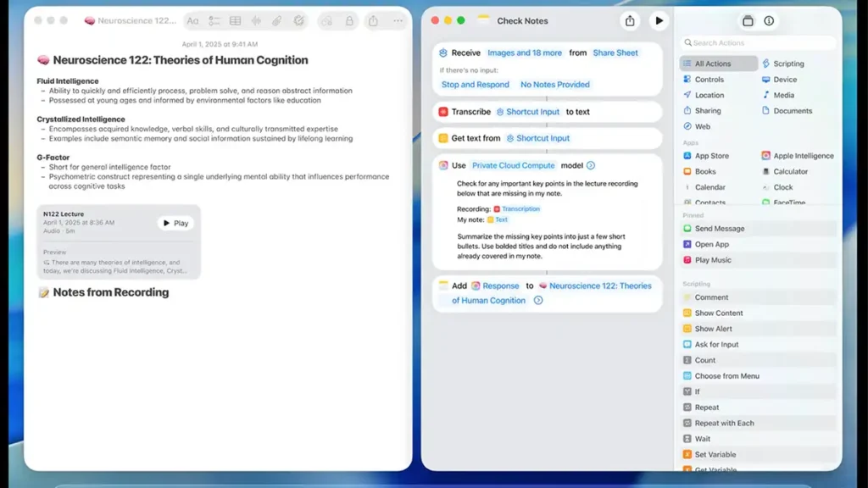This screenshot has height=488, width=868.
Task: Choose the Private Cloud Compute model
Action: 514,166
